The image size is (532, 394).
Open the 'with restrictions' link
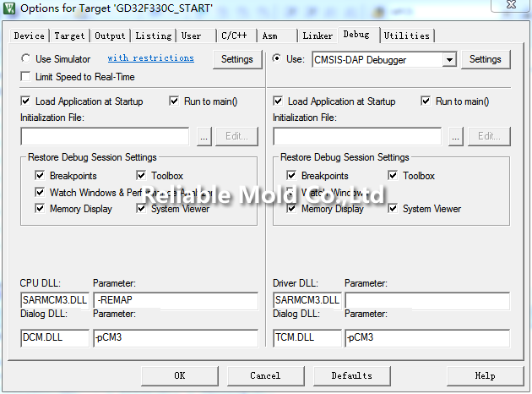(150, 58)
